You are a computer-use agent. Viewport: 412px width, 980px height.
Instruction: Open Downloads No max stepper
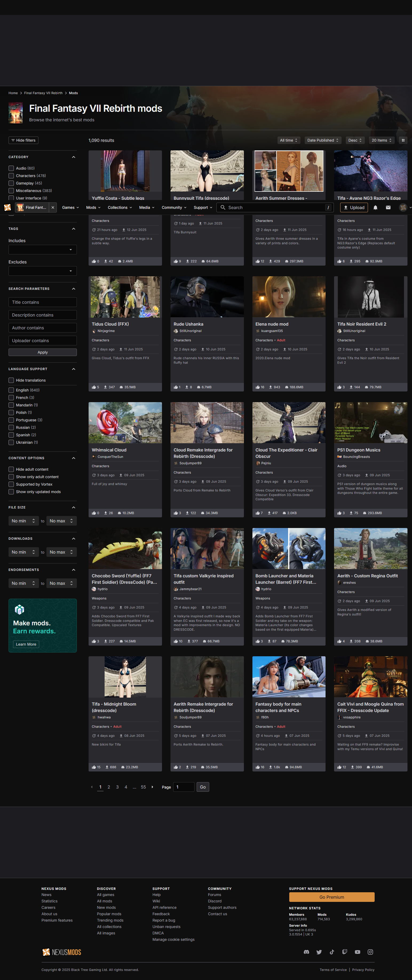61,552
